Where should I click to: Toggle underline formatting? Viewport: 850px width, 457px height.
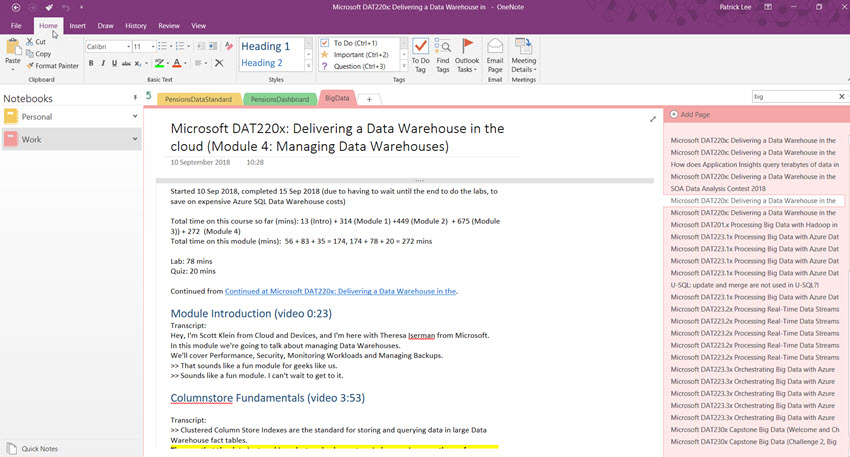pyautogui.click(x=114, y=63)
